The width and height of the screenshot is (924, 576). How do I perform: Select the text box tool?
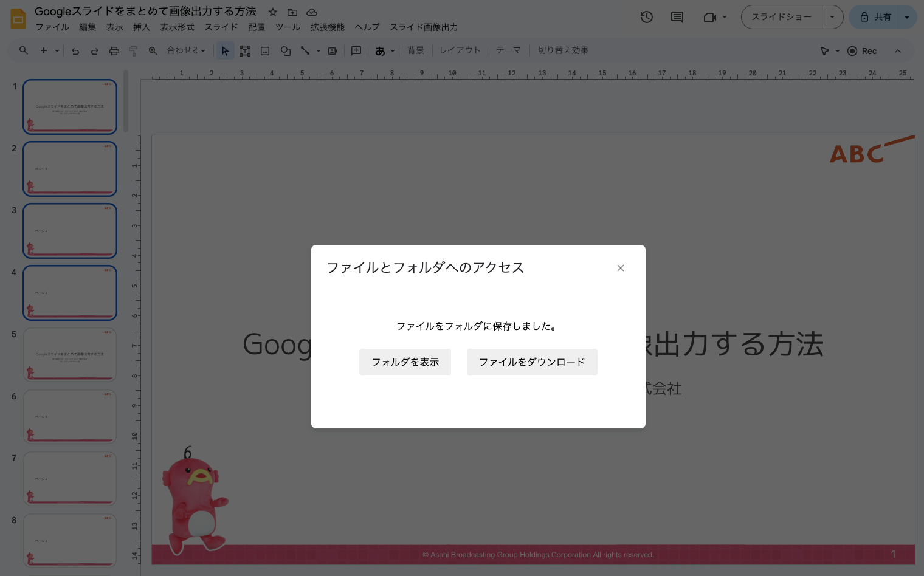point(245,51)
